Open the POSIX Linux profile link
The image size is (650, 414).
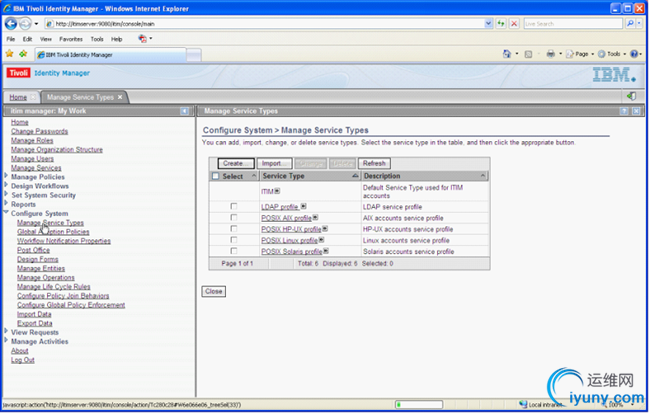[x=289, y=240]
